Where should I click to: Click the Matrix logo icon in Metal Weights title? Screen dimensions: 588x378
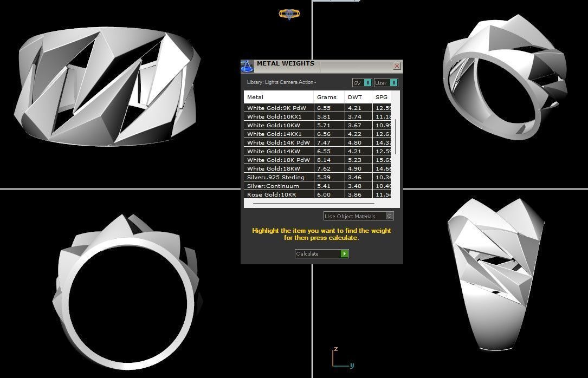(247, 66)
